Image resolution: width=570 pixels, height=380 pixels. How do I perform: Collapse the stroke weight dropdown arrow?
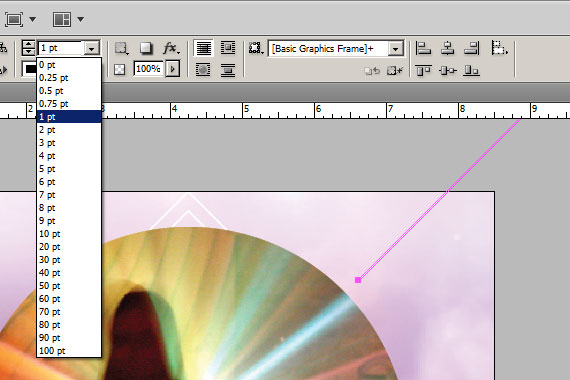[x=92, y=48]
